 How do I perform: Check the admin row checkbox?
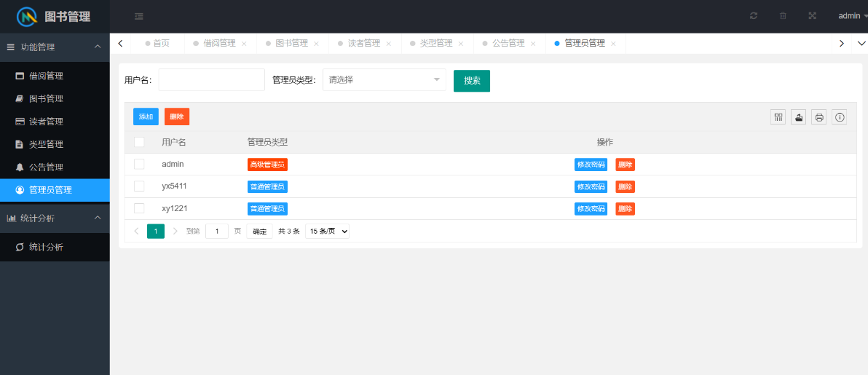point(140,164)
